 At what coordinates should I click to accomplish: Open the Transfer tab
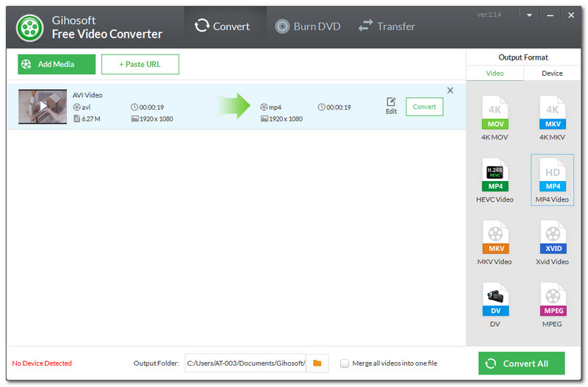click(387, 26)
